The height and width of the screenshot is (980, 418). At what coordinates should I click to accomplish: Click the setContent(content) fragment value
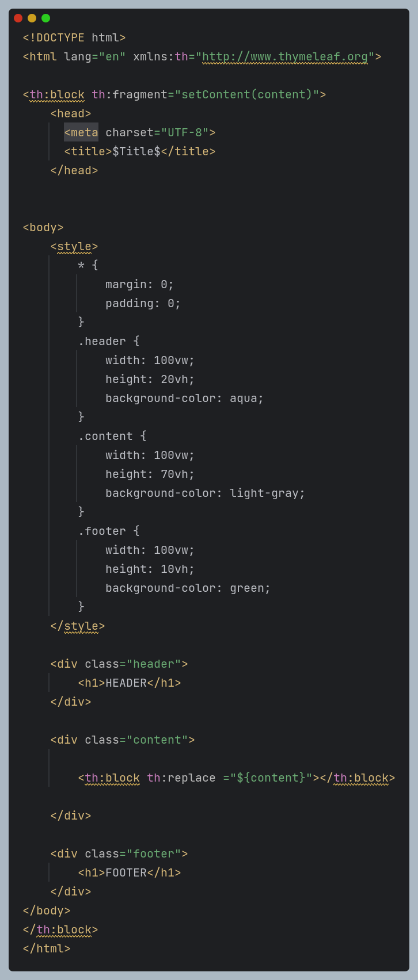point(247,94)
